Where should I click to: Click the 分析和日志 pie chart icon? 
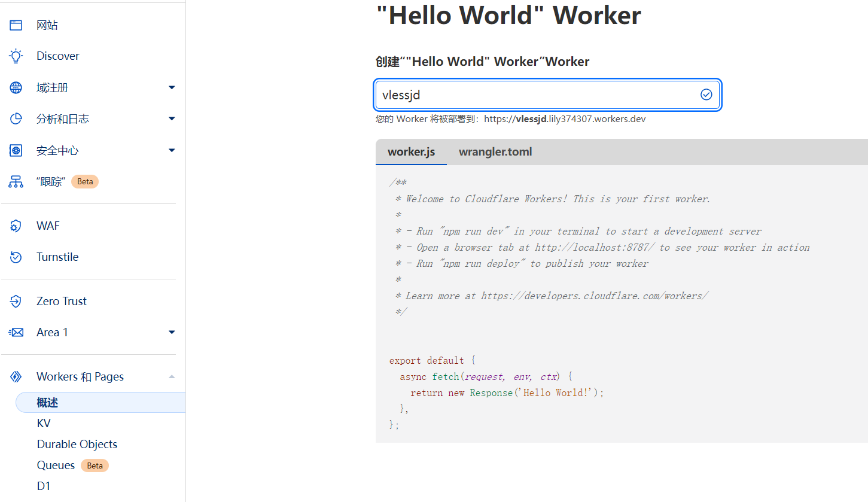[x=16, y=119]
